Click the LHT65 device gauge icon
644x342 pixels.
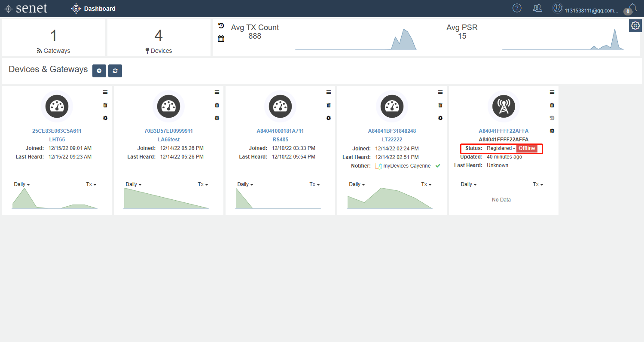pyautogui.click(x=57, y=106)
